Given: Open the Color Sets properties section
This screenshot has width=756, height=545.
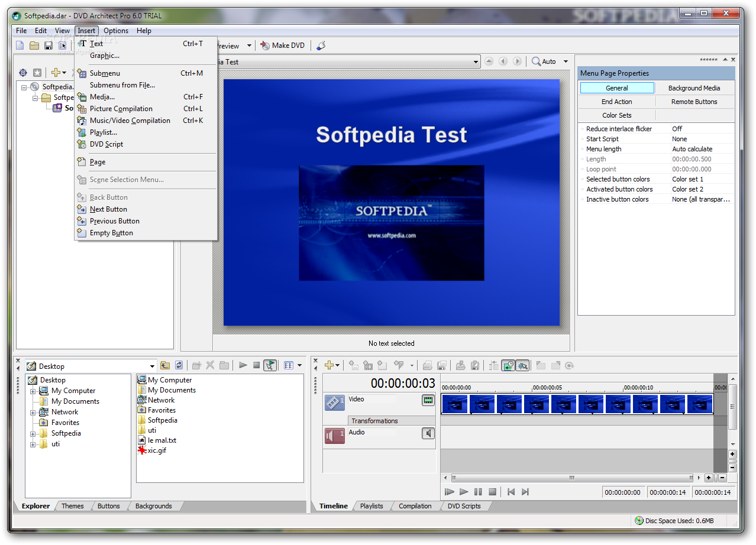Looking at the screenshot, I should pos(617,115).
